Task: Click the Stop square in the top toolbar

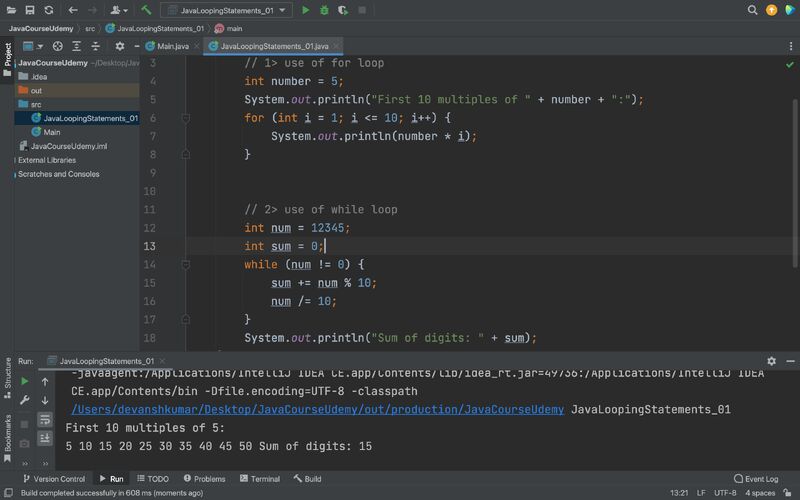Action: [x=362, y=10]
